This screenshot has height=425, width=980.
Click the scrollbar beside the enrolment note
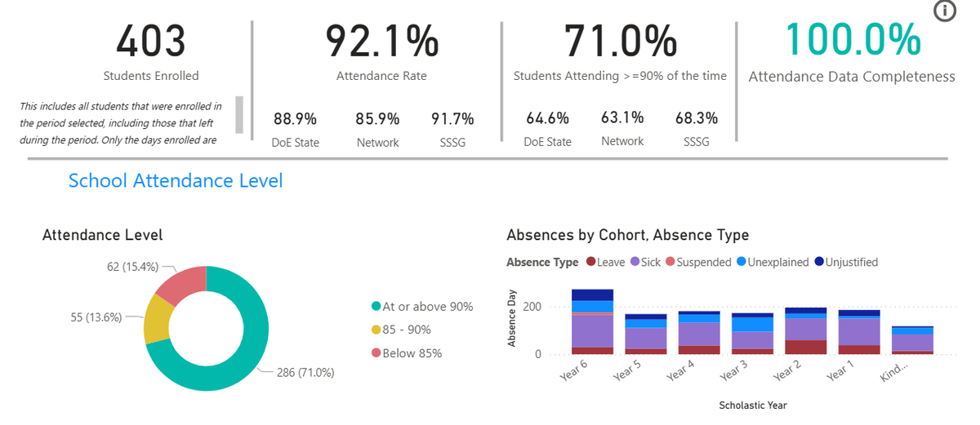pyautogui.click(x=239, y=114)
